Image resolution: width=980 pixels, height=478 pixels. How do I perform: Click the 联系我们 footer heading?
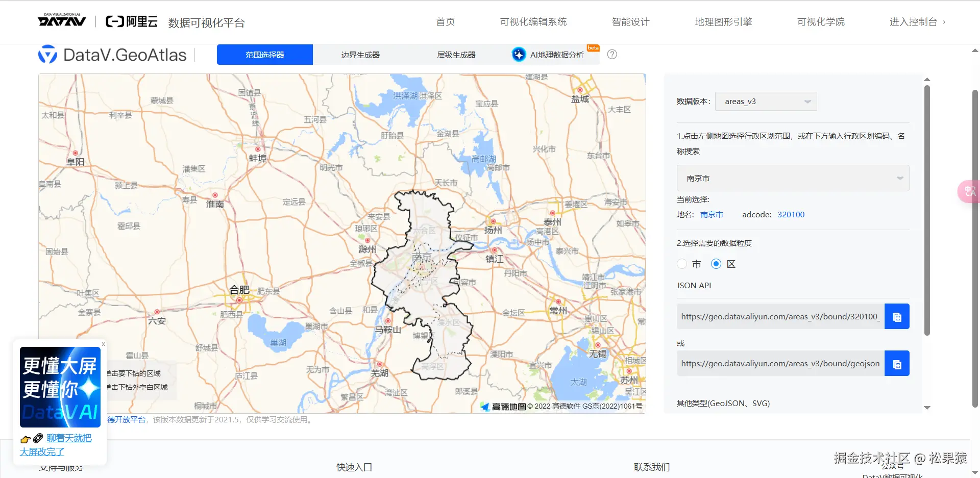[x=652, y=467]
